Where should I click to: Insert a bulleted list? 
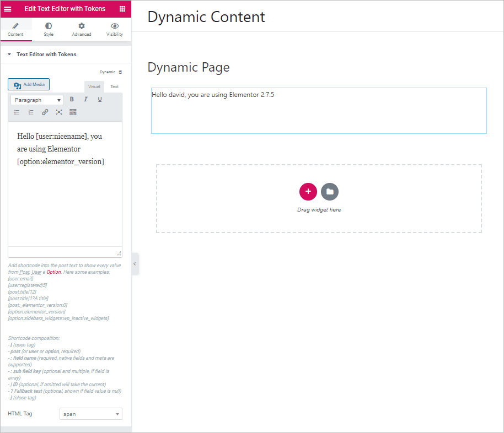click(17, 112)
